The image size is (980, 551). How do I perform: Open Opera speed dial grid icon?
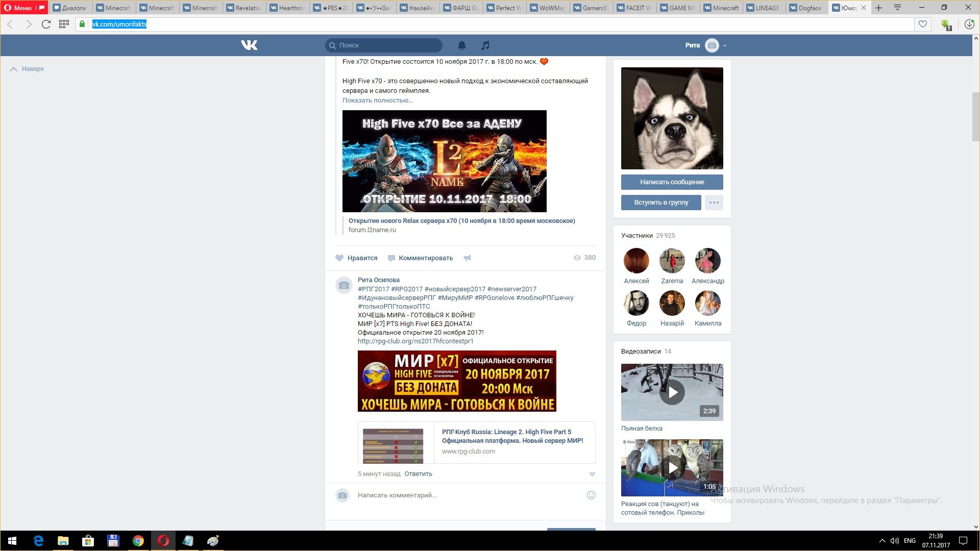(x=64, y=24)
